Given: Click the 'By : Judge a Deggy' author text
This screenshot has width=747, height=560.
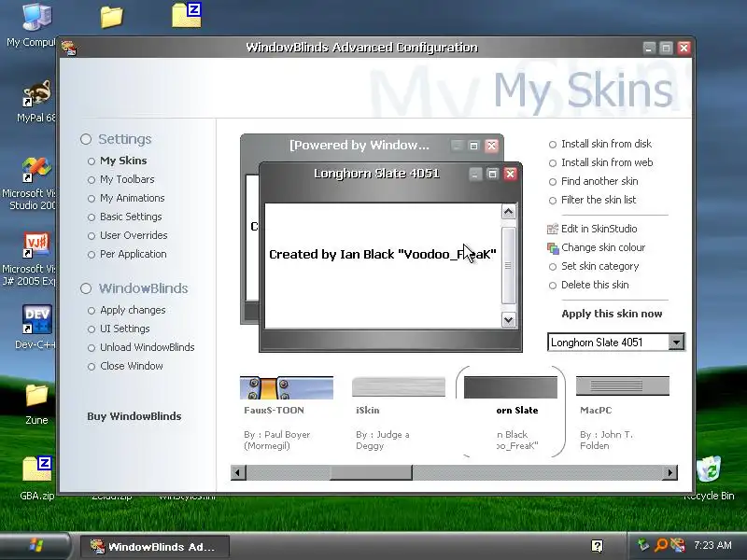Looking at the screenshot, I should tap(382, 440).
